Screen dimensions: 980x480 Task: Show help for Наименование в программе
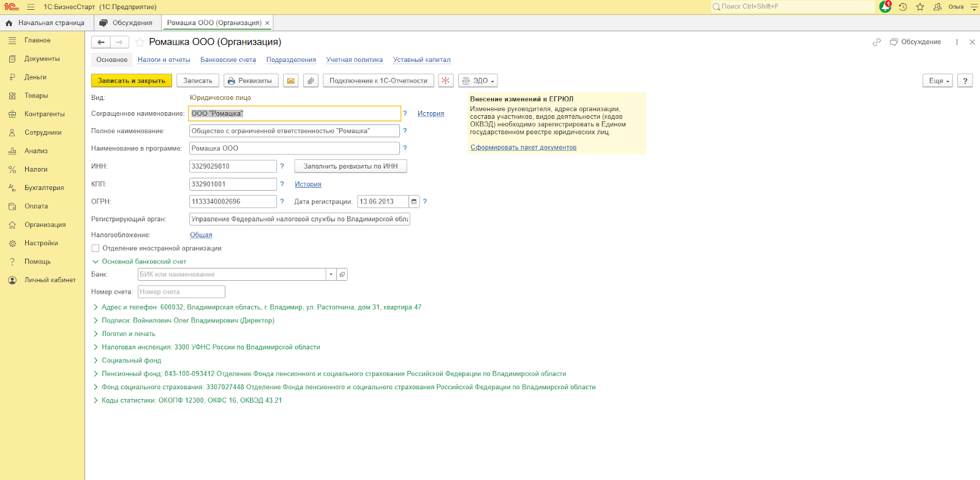click(x=405, y=148)
